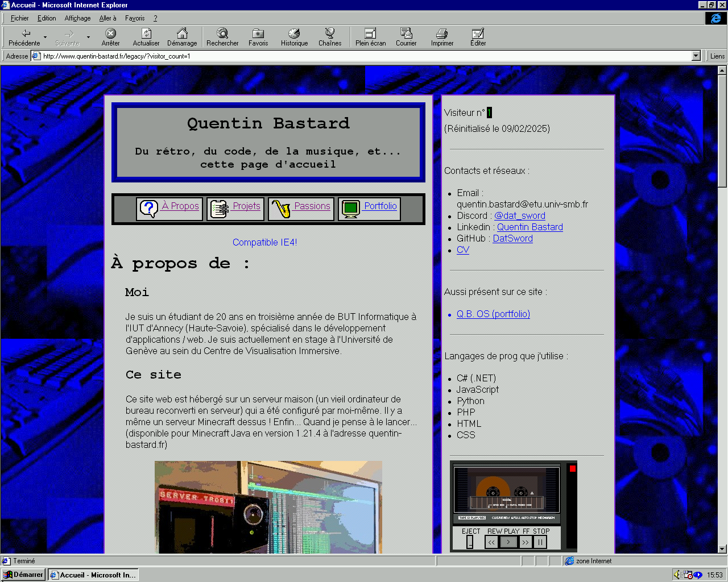
Task: Open the Q.B. OS (portfolio) link
Action: [x=493, y=314]
